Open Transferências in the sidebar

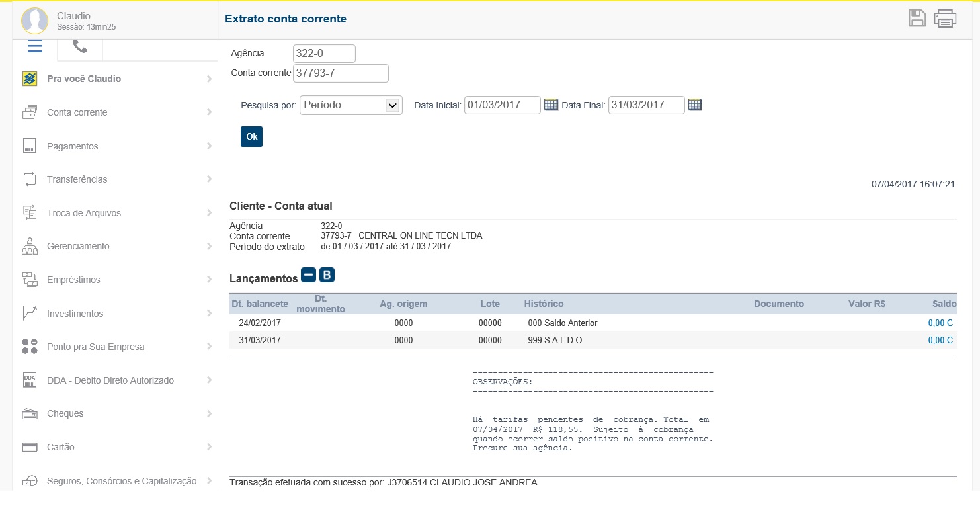point(77,179)
